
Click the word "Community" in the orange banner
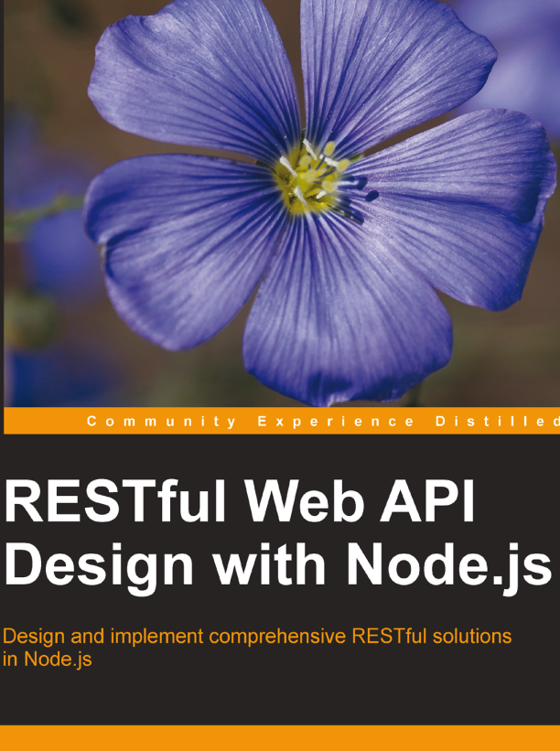point(162,422)
